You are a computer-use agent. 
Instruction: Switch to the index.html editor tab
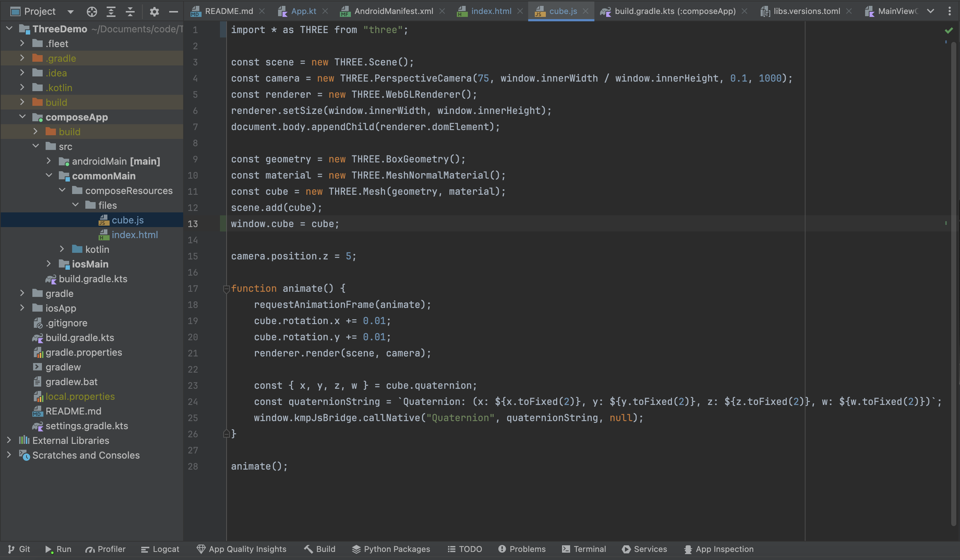pyautogui.click(x=491, y=11)
